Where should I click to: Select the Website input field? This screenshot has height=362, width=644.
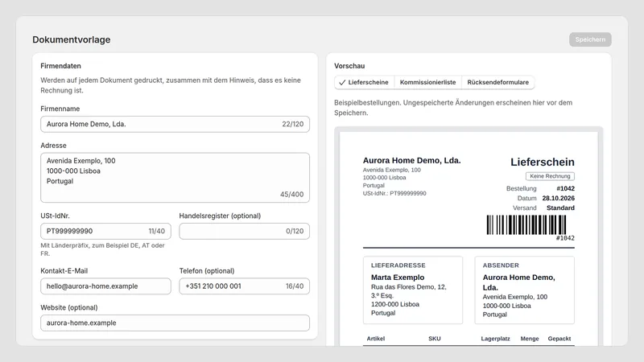coord(175,323)
